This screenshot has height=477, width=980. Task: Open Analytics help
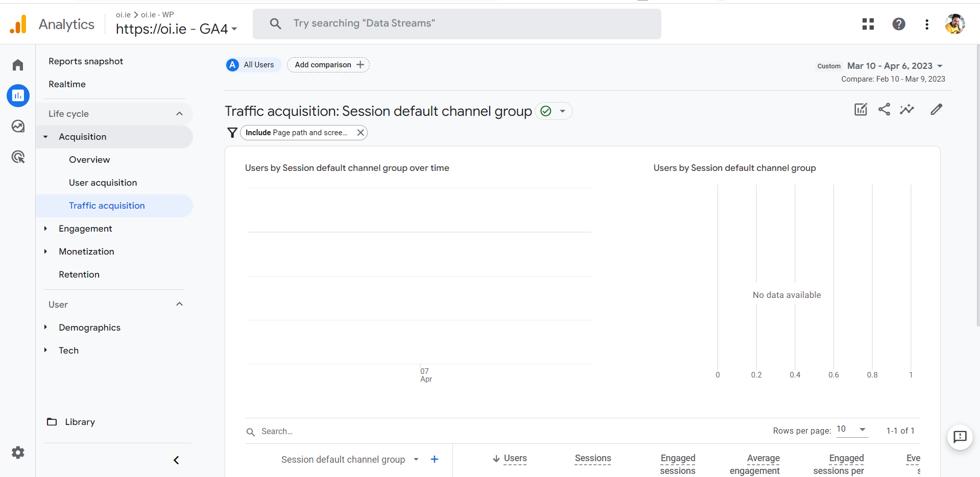click(898, 24)
